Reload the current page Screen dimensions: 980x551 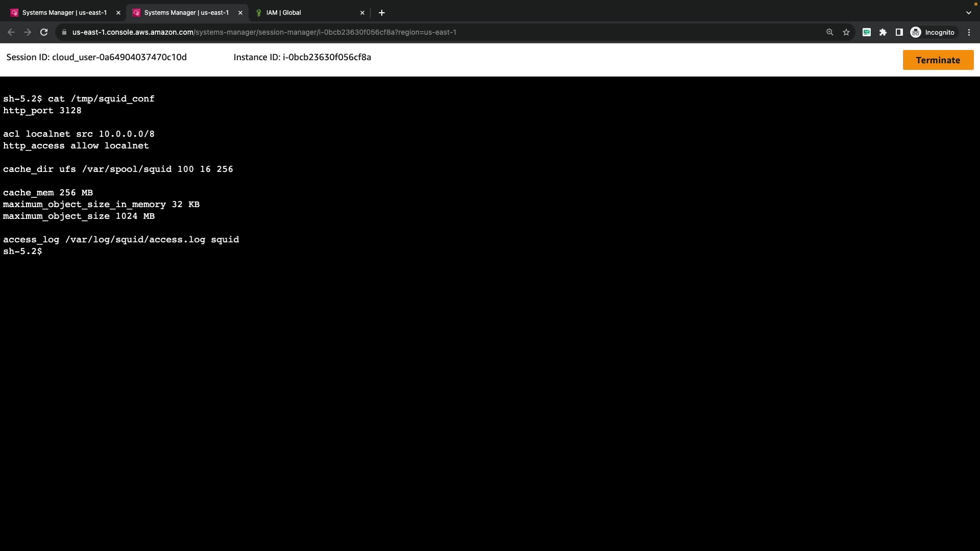[x=44, y=32]
